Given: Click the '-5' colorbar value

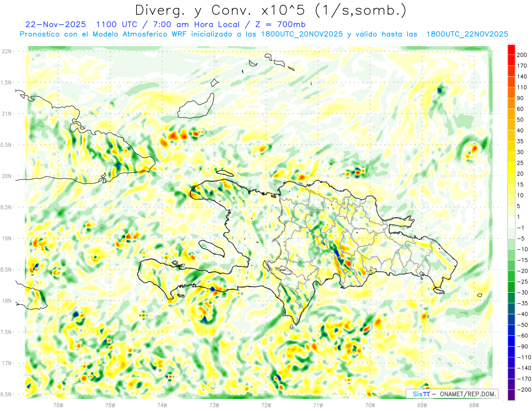Looking at the screenshot, I should coord(520,239).
